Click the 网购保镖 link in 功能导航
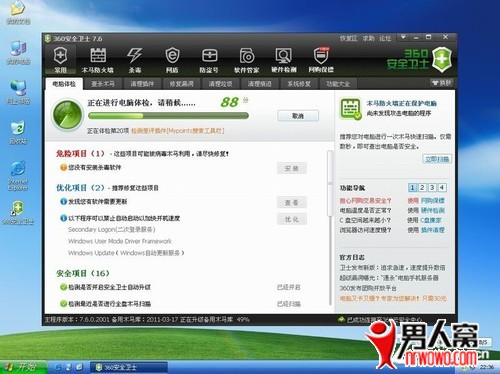Screen dimensions: 500x374 coord(432,201)
